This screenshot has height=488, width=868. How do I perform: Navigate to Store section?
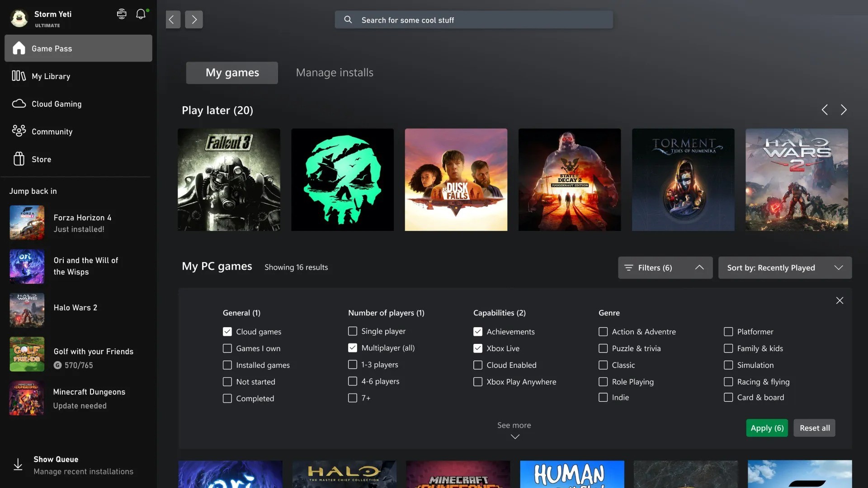pyautogui.click(x=41, y=159)
